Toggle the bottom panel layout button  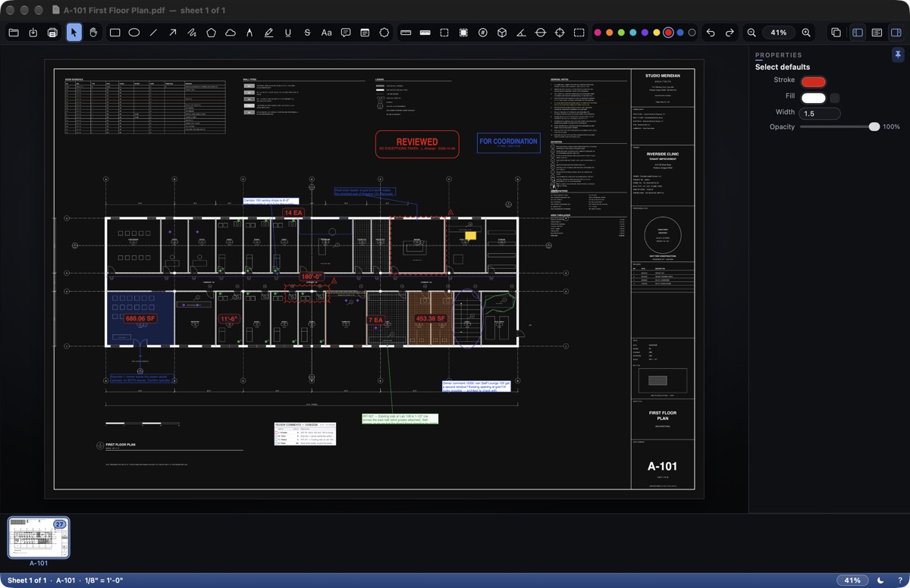click(877, 33)
